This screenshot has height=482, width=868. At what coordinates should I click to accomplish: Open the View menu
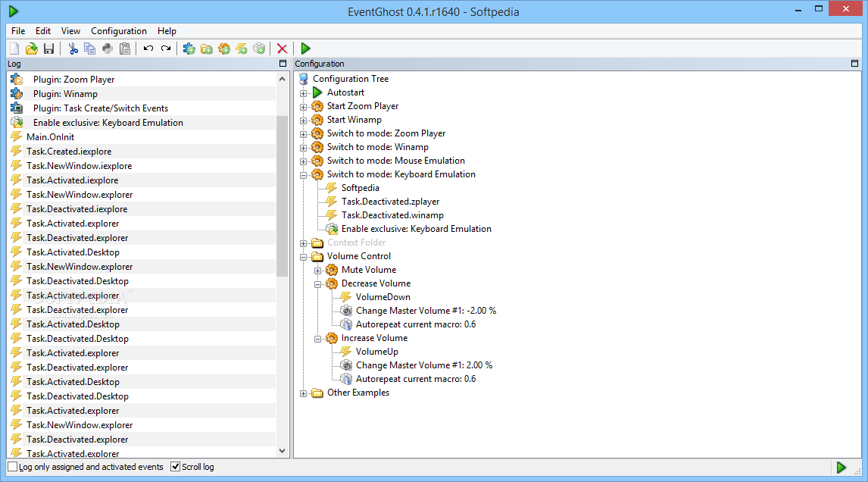(x=70, y=31)
